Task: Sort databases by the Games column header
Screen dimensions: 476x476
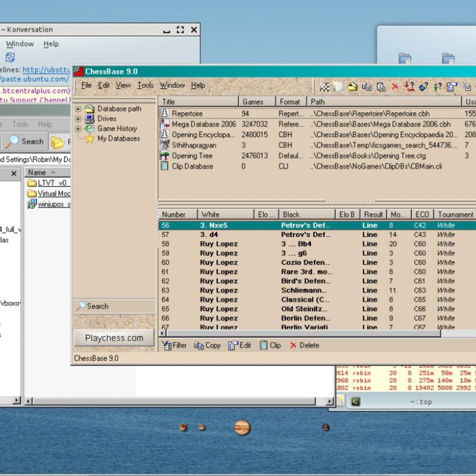Action: (x=257, y=102)
